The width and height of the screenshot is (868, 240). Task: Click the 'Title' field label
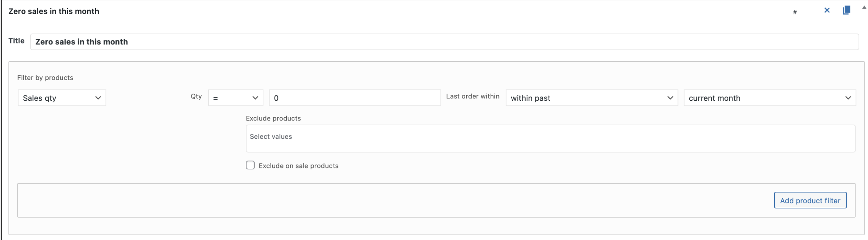[16, 41]
